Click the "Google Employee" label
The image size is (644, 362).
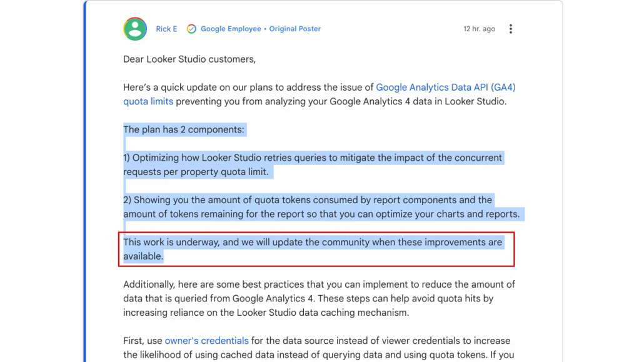pos(231,29)
